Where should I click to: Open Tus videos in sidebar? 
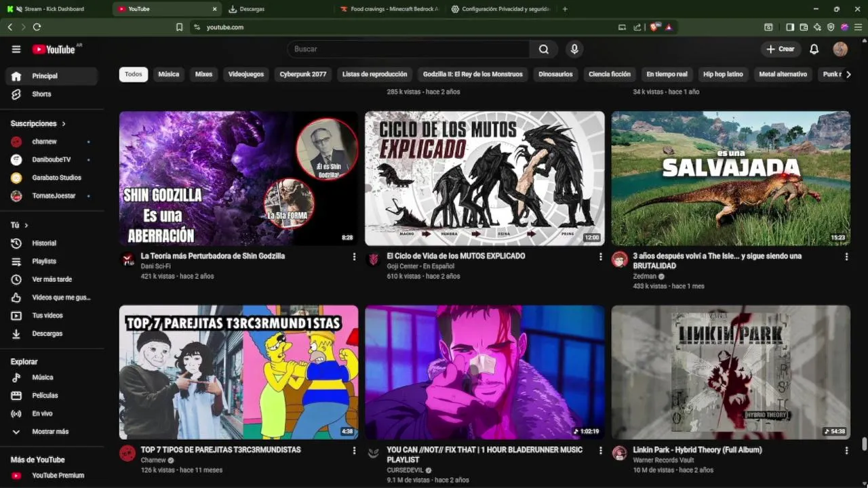(52, 315)
